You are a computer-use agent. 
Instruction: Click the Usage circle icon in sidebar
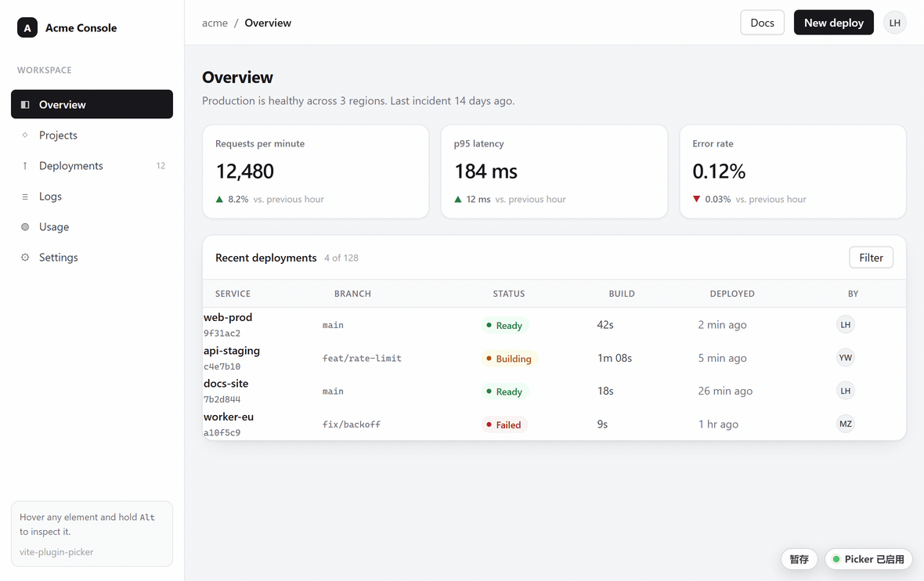(x=25, y=227)
